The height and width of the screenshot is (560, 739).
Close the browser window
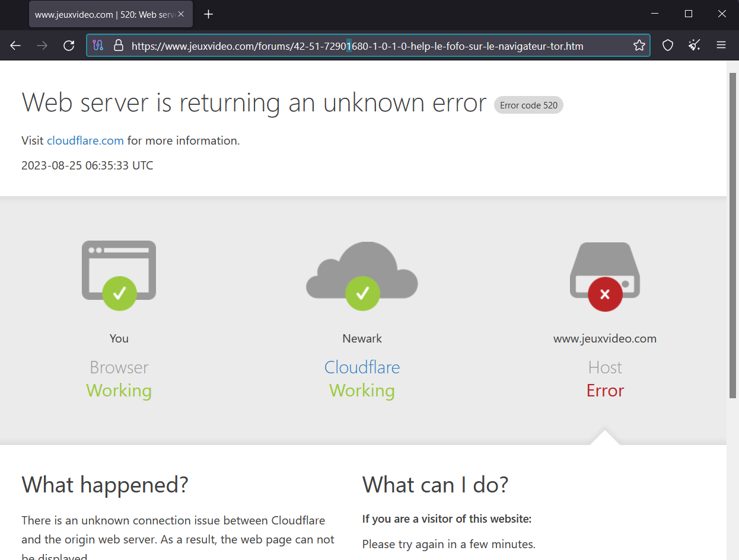coord(722,14)
